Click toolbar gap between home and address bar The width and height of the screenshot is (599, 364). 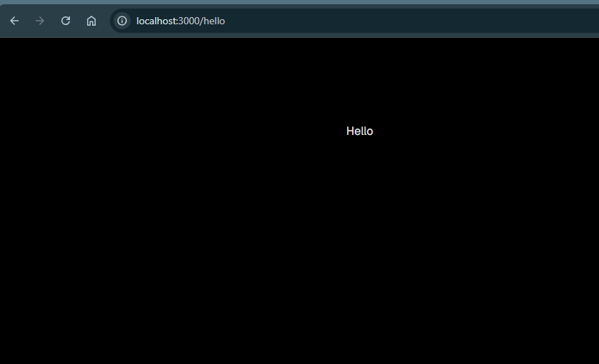click(105, 21)
